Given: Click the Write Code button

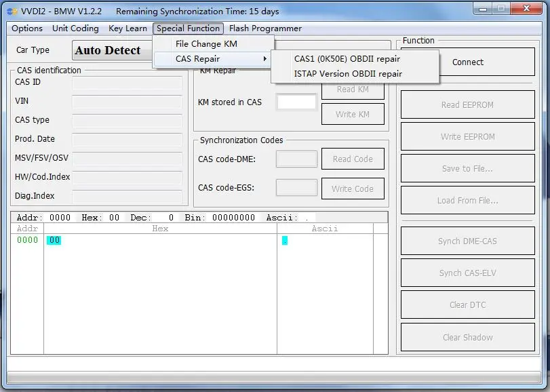Looking at the screenshot, I should pyautogui.click(x=353, y=189).
